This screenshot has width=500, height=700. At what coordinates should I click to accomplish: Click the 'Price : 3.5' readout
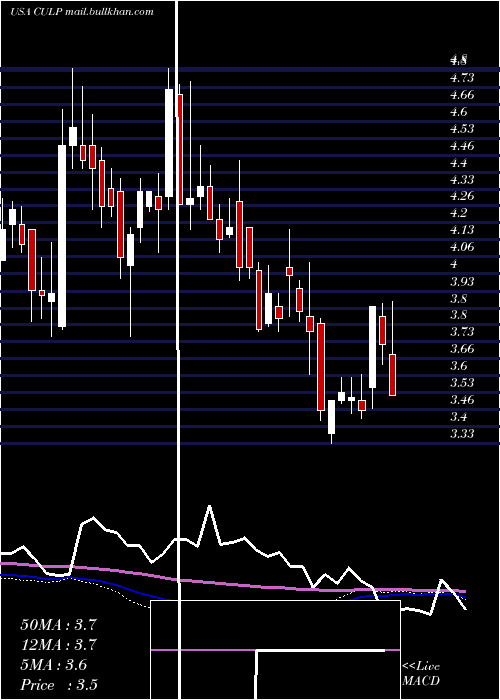point(59,685)
